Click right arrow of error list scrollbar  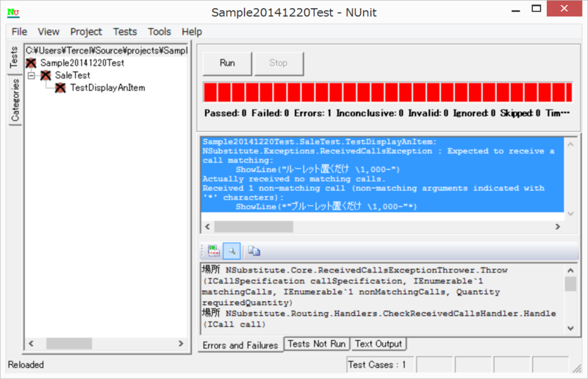click(x=558, y=226)
